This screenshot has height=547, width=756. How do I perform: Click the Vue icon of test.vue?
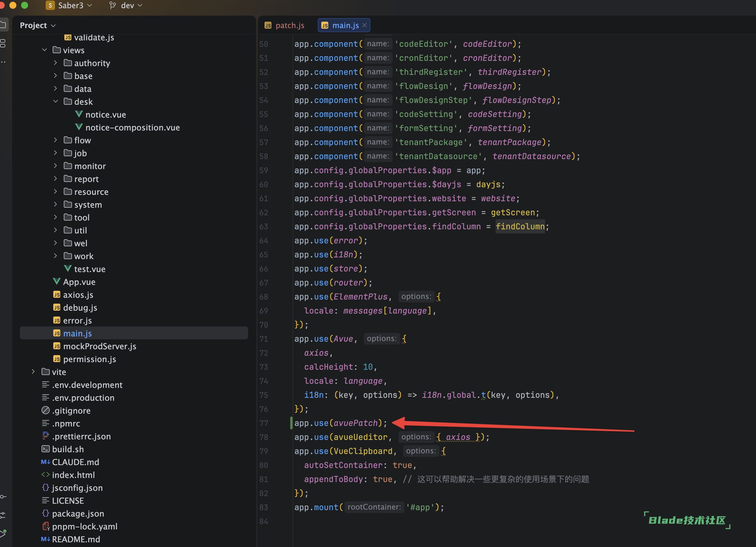[68, 269]
